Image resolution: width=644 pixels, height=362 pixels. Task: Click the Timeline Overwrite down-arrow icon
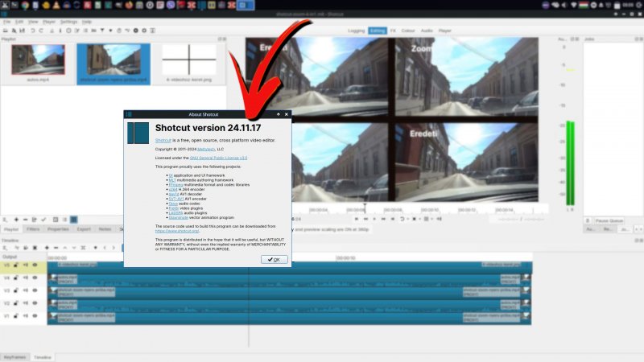coord(74,248)
